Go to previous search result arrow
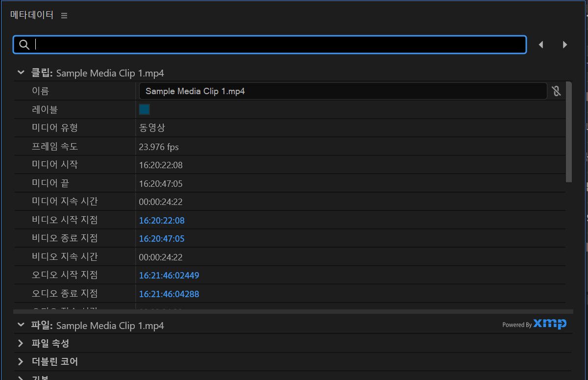Image resolution: width=588 pixels, height=380 pixels. pyautogui.click(x=541, y=45)
